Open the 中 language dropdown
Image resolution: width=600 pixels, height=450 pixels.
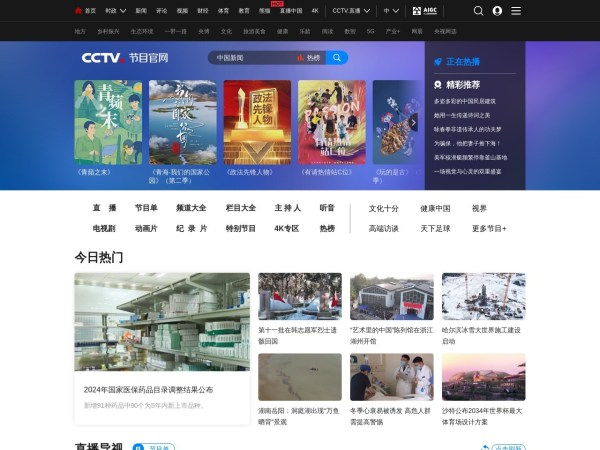coord(389,11)
